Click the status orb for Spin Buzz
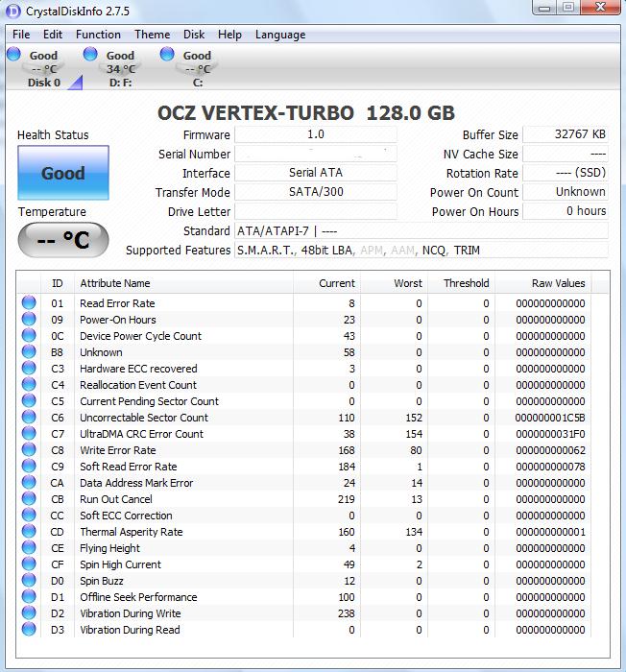The width and height of the screenshot is (626, 672). point(29,580)
